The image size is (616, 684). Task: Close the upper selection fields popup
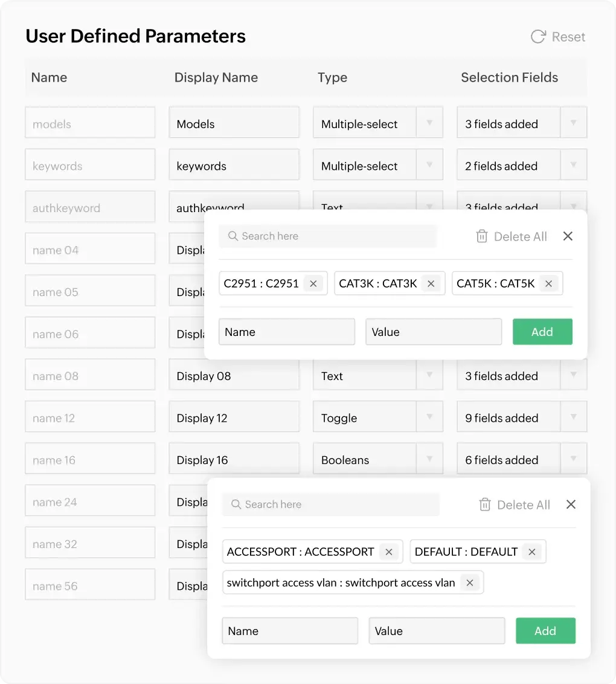coord(568,236)
